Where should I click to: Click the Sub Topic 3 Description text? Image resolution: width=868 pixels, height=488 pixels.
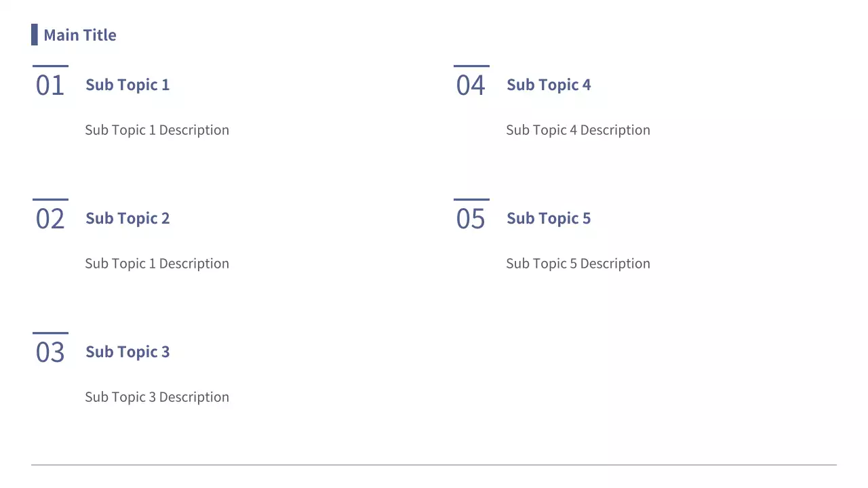click(157, 397)
